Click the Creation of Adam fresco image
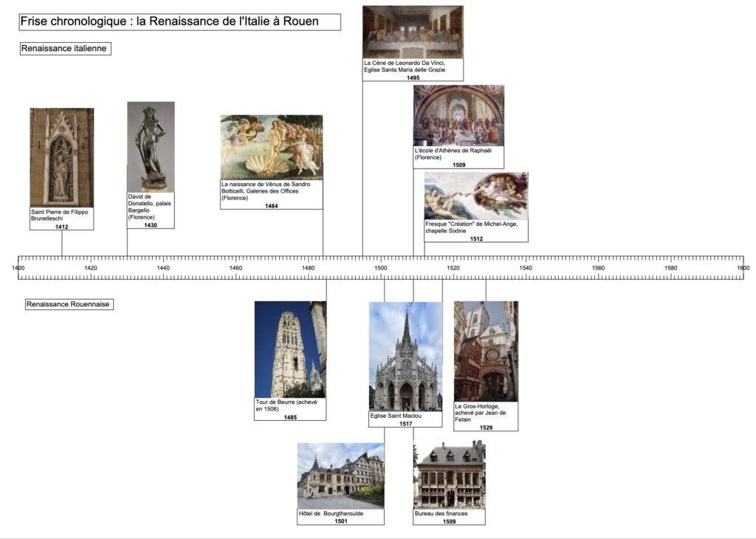756x539 pixels. point(476,196)
